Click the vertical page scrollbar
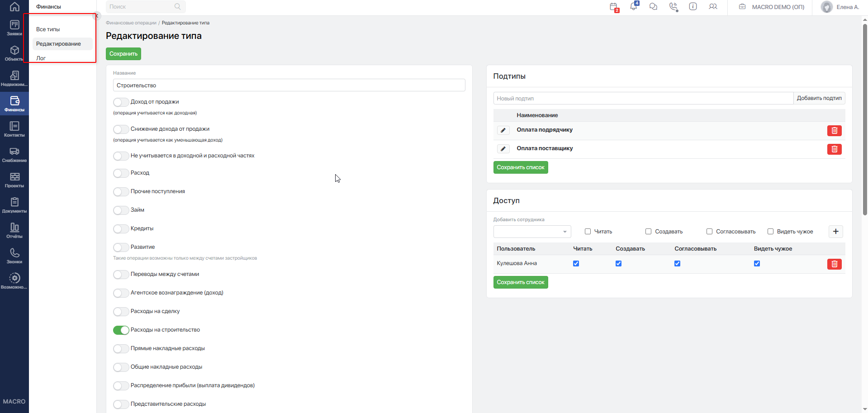This screenshot has height=413, width=868. click(865, 120)
